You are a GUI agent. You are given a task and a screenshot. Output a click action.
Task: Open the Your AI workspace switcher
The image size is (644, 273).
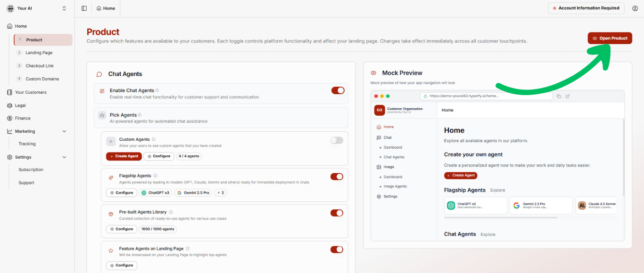click(x=37, y=8)
